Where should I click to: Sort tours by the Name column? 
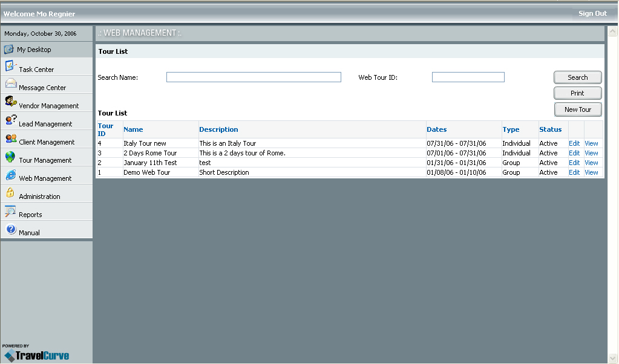click(x=133, y=129)
